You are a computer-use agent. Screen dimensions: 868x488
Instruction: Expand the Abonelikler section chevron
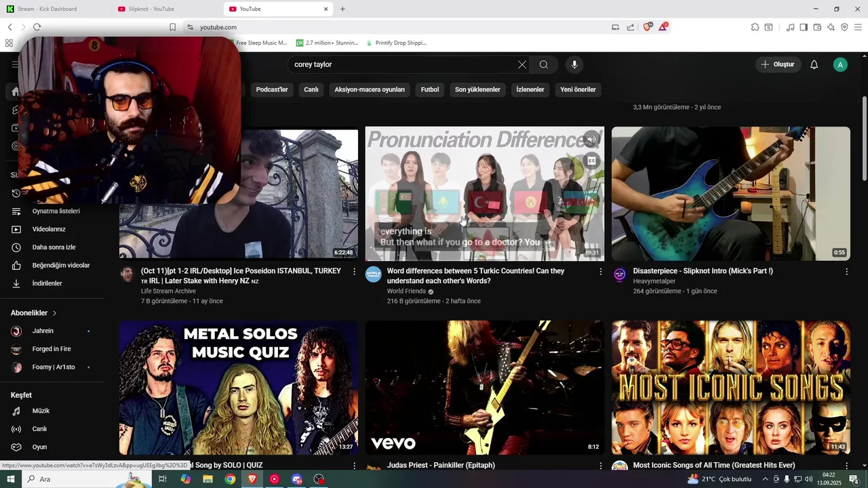54,313
